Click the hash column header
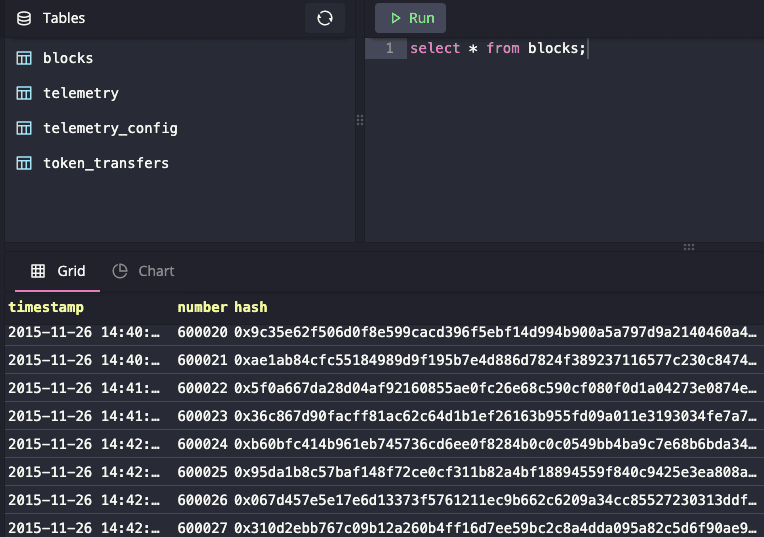The width and height of the screenshot is (764, 537). (x=251, y=307)
